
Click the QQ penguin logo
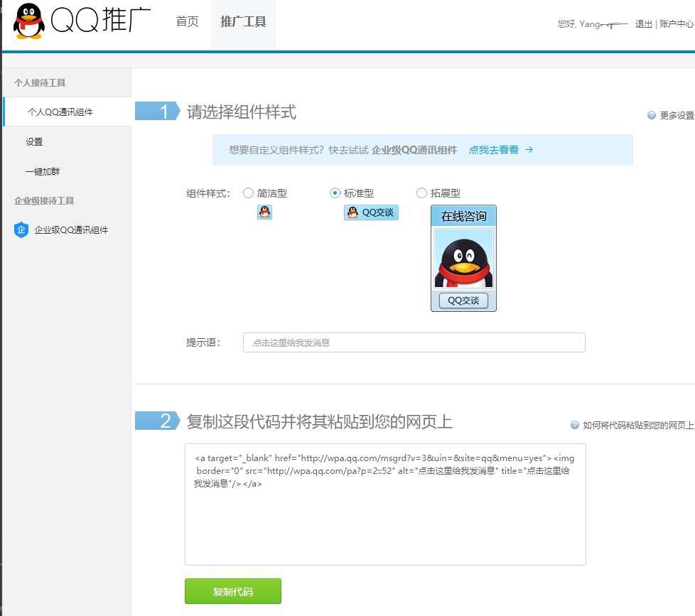tap(29, 21)
